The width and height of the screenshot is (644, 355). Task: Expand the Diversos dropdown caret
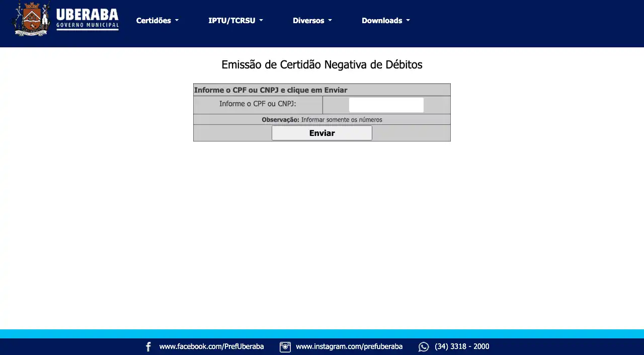330,21
